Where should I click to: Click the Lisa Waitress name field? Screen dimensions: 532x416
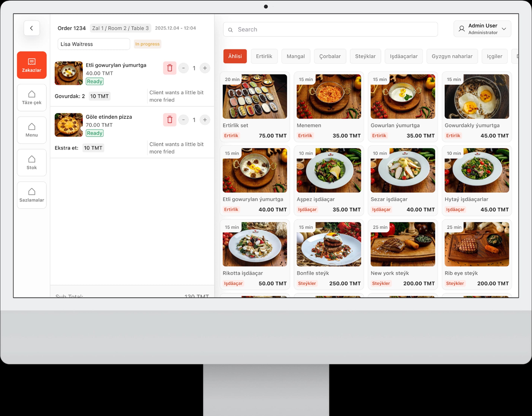pyautogui.click(x=94, y=44)
